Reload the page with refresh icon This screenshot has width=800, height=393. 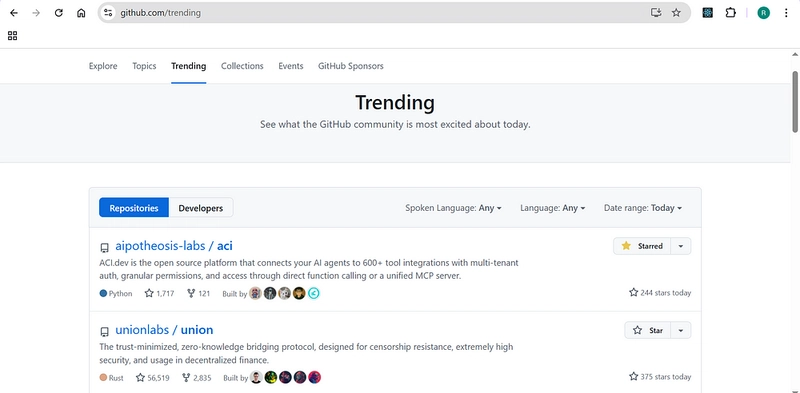[59, 13]
